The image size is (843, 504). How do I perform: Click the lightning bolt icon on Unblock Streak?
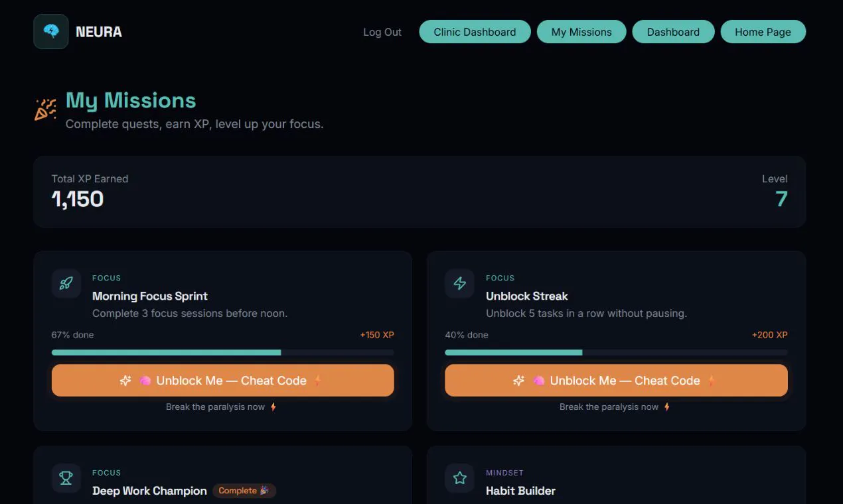[x=459, y=284]
